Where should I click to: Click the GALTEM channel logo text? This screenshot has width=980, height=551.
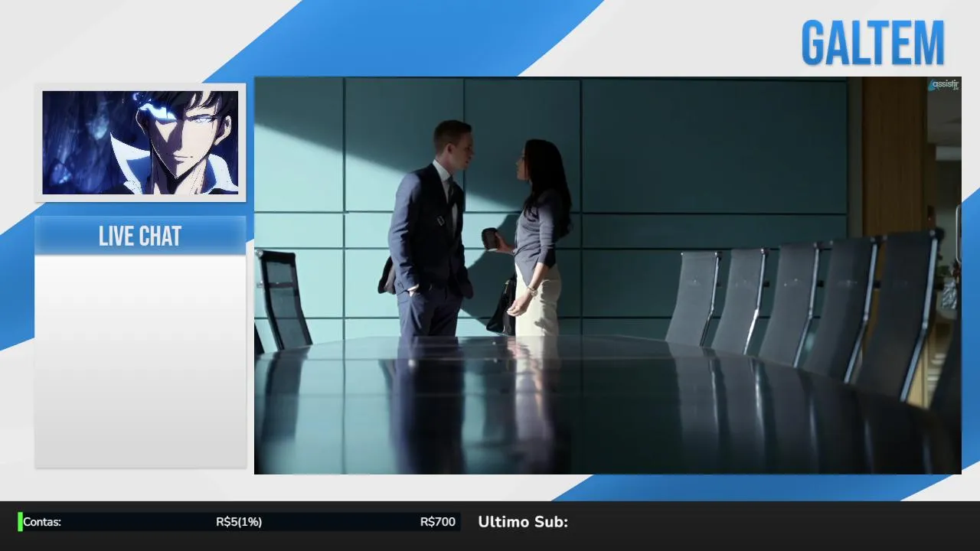click(x=873, y=44)
